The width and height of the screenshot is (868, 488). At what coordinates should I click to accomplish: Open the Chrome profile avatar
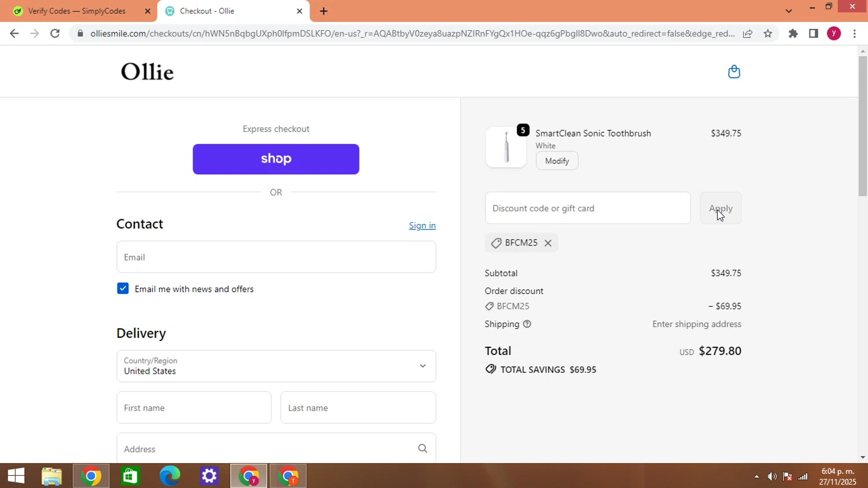(x=834, y=34)
